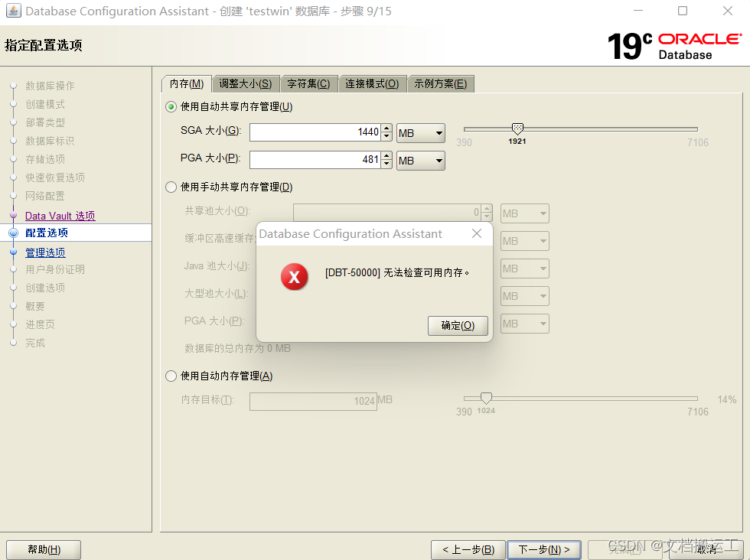750x560 pixels.
Task: Click the 内存目标 slider thumb at 1024
Action: (486, 398)
